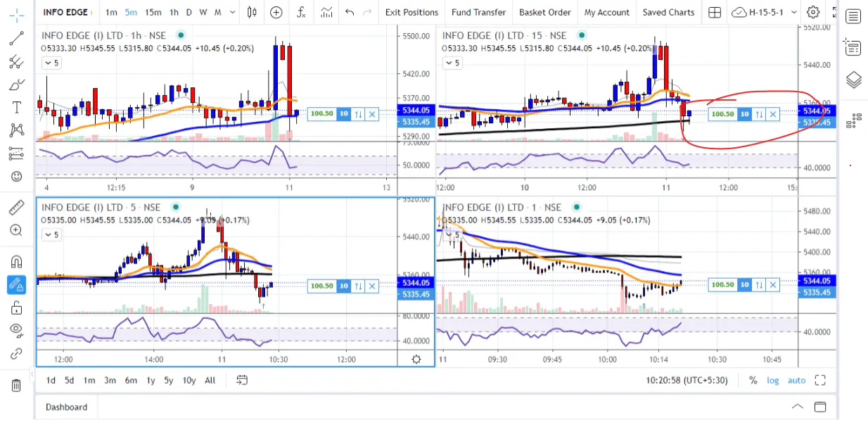Select the 1d date range

(x=51, y=380)
